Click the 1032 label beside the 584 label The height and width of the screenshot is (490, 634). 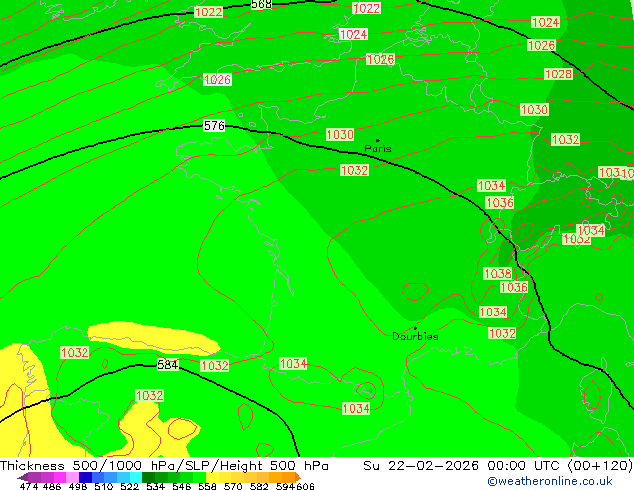coord(215,366)
